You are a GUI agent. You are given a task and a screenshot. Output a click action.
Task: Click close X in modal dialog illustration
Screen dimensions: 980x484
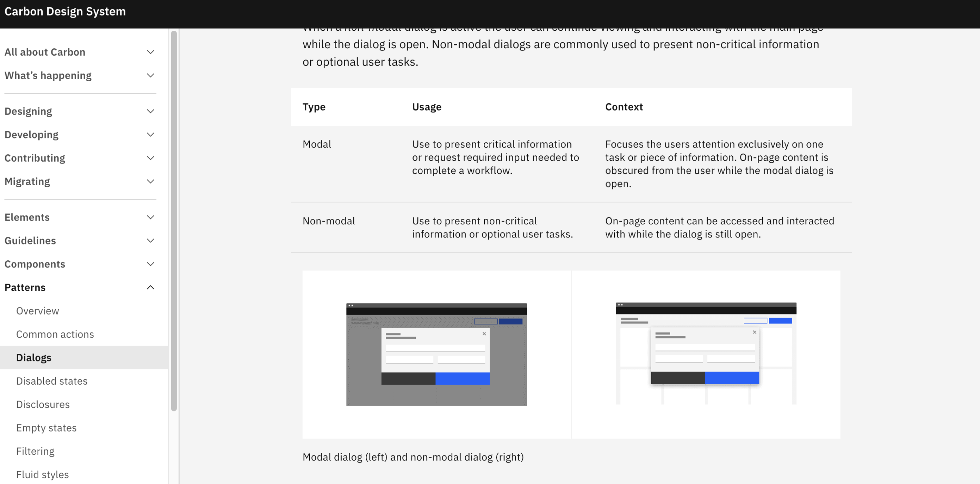(x=484, y=334)
